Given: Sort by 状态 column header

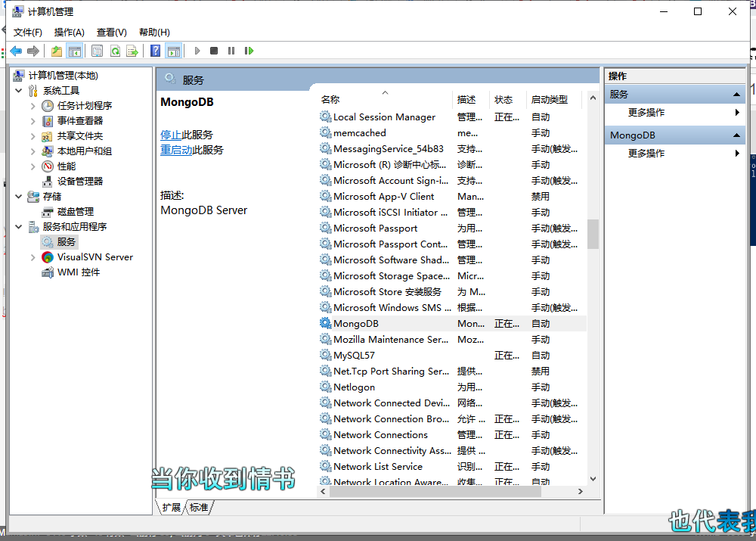Looking at the screenshot, I should pyautogui.click(x=507, y=99).
